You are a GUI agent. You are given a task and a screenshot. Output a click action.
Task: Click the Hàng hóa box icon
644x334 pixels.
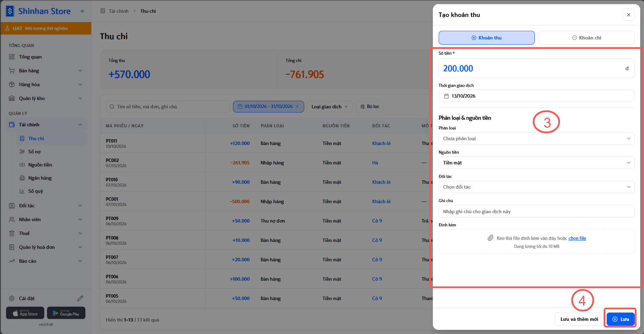(12, 84)
